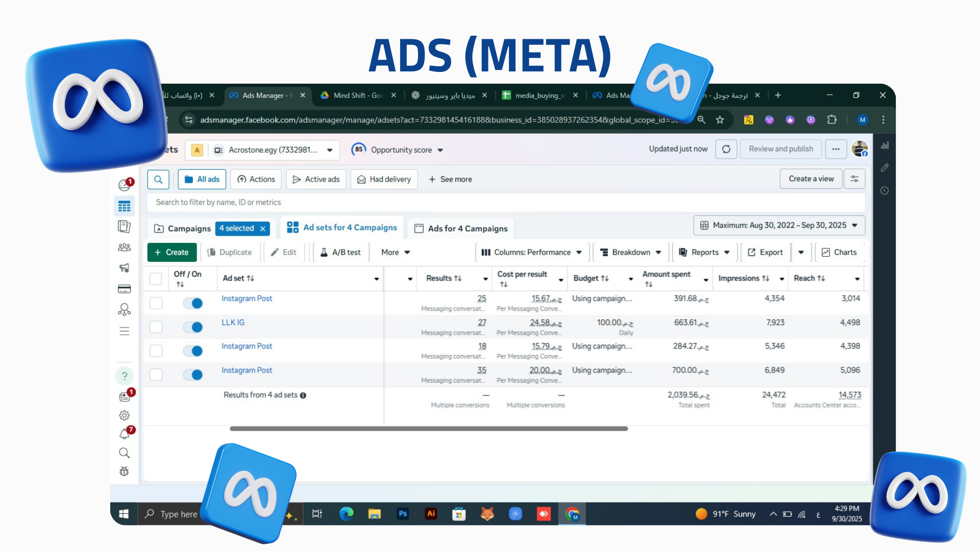
Task: Open Photoshop from the Windows taskbar
Action: coord(403,514)
